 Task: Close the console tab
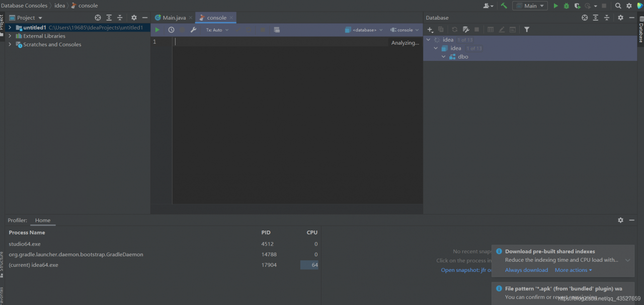click(231, 18)
